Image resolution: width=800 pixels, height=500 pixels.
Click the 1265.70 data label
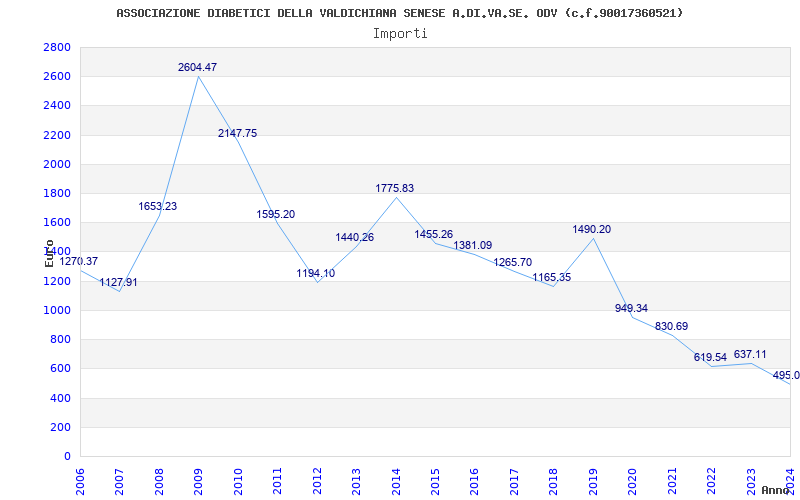tap(513, 263)
